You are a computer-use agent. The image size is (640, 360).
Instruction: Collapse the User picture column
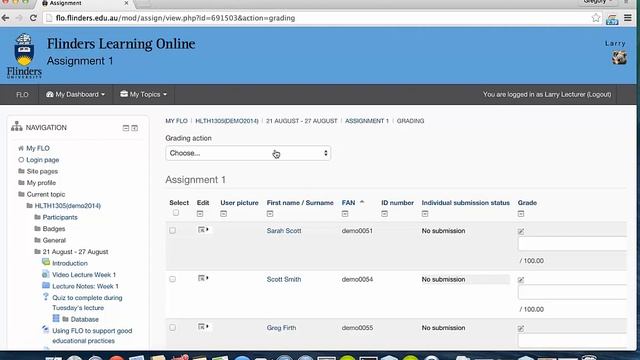[x=223, y=214]
